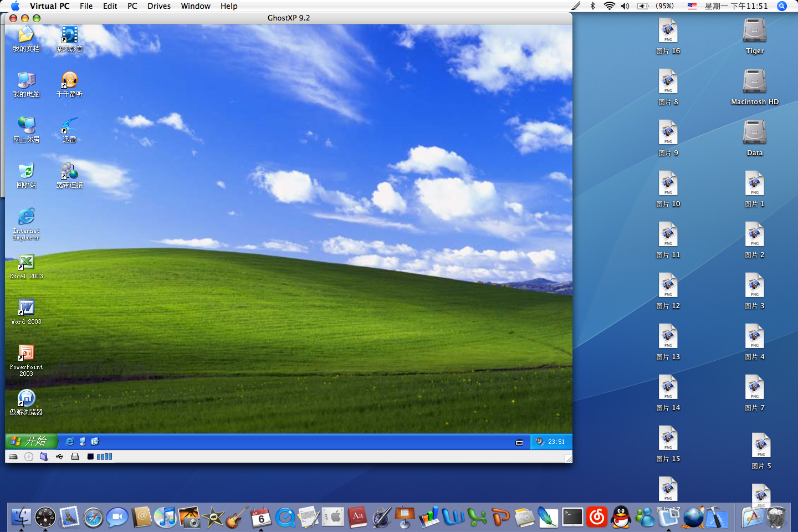Click the shared folders status icon
Viewport: 798px width, 532px height.
coord(44,457)
